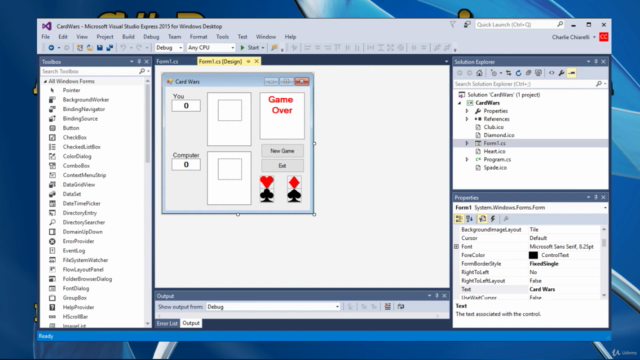Viewport: 640px width, 360px height.
Task: Select the Button control in Toolbox
Action: [71, 128]
